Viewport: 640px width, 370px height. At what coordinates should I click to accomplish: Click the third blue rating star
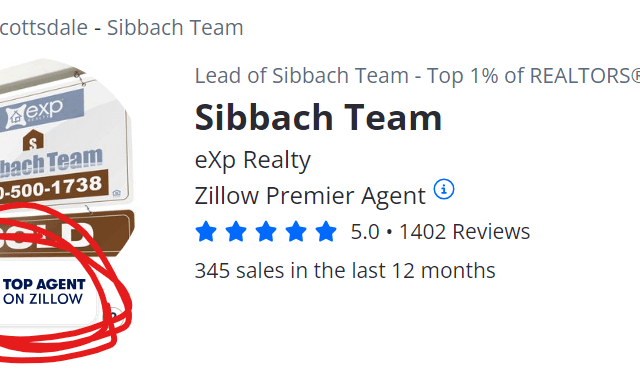(266, 231)
